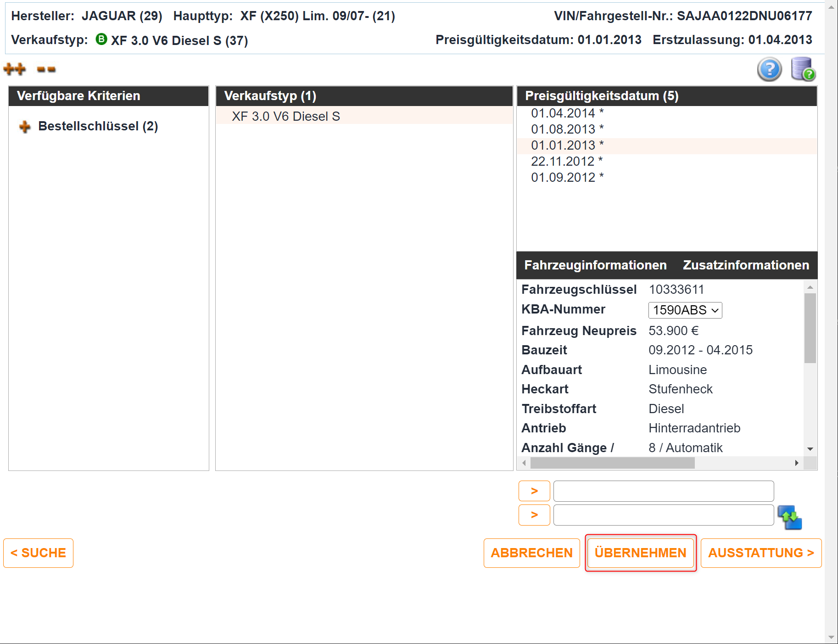Click the green swap arrows icon
Image resolution: width=838 pixels, height=644 pixels.
789,517
